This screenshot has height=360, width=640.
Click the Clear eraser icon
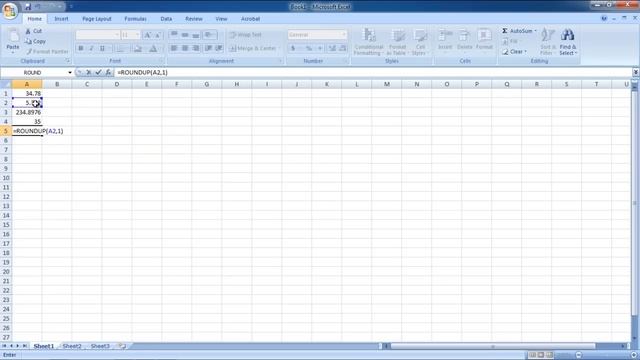point(505,52)
